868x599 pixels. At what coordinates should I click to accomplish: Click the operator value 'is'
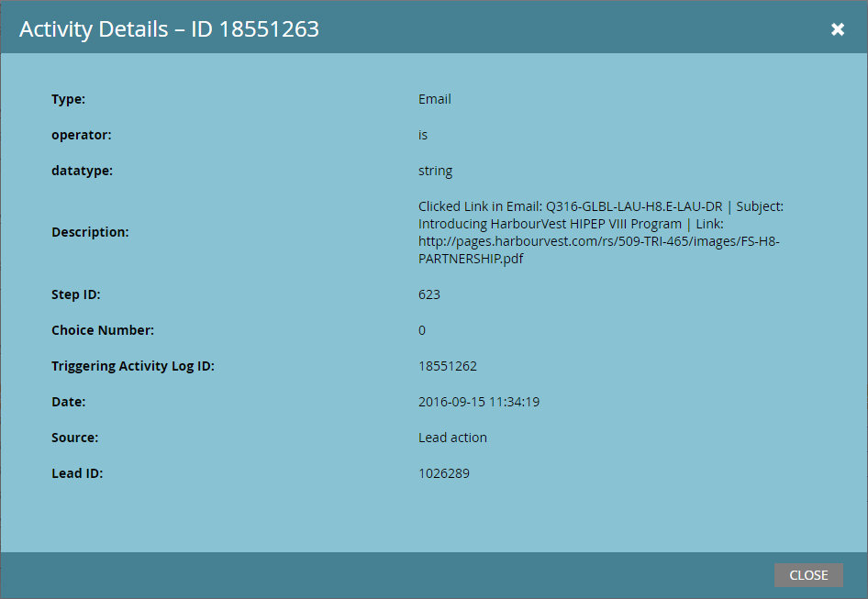[x=423, y=135]
